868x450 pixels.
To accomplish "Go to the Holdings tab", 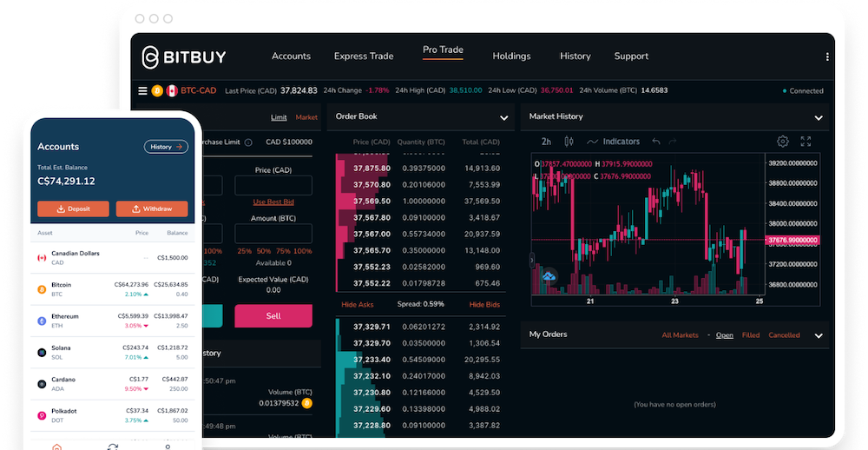I will (x=511, y=56).
